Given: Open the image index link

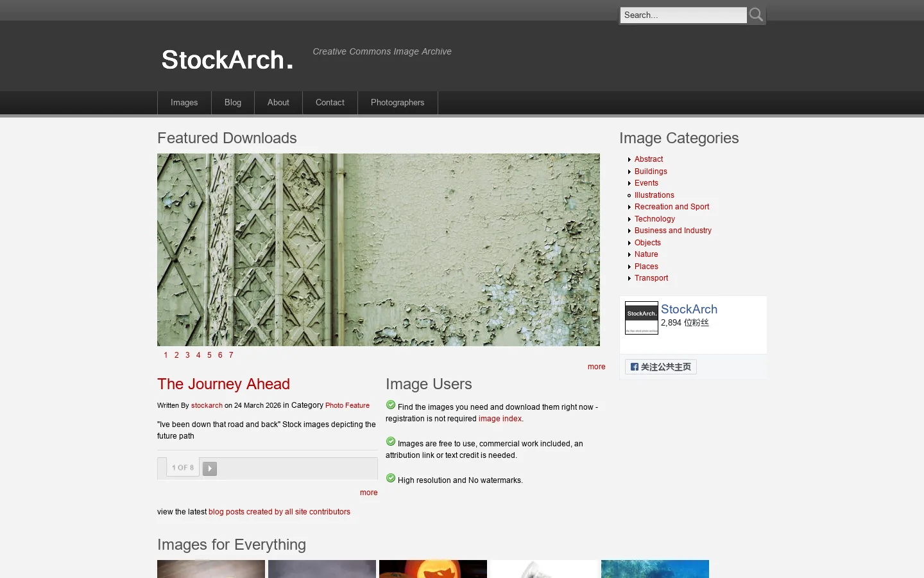Looking at the screenshot, I should pyautogui.click(x=500, y=419).
